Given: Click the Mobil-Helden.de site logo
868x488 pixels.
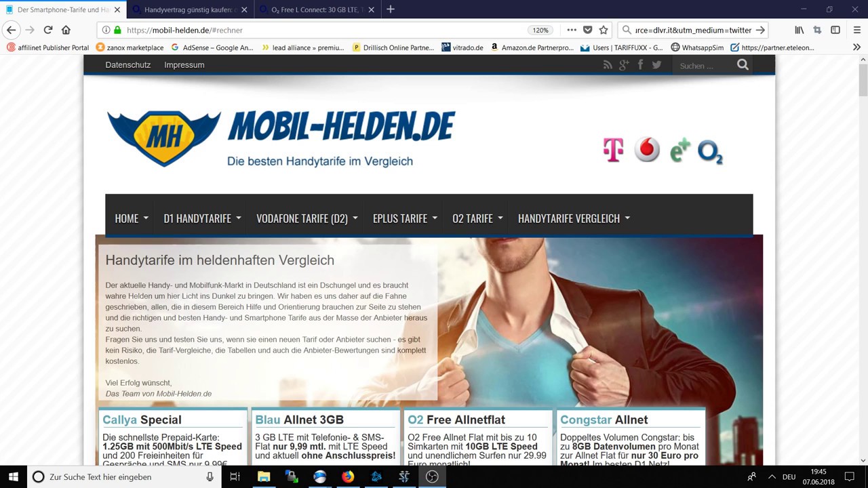Looking at the screenshot, I should [281, 138].
